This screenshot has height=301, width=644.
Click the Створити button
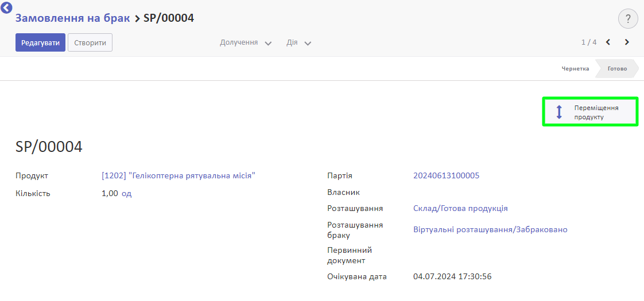90,42
